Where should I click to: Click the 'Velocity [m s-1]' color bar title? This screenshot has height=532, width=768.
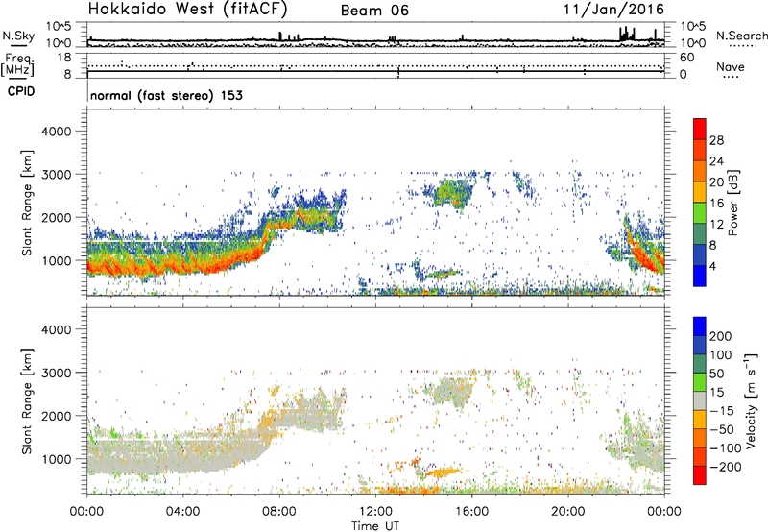click(751, 400)
